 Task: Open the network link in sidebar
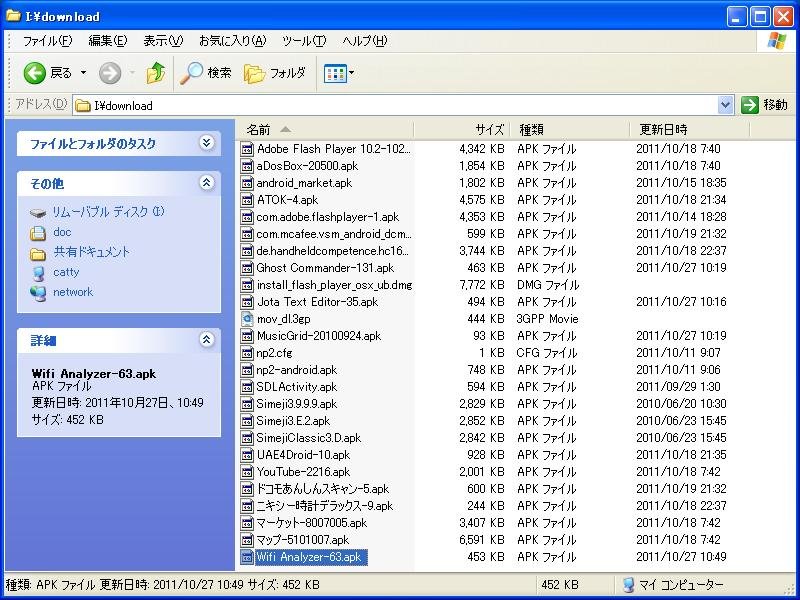tap(73, 292)
